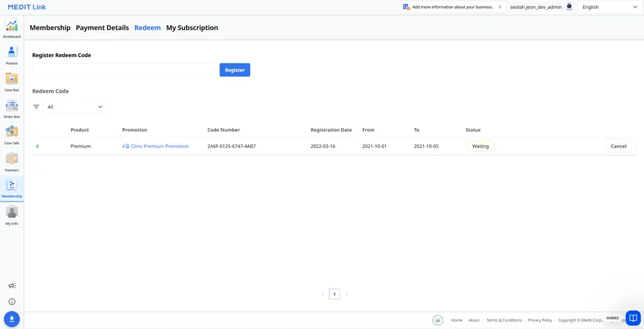
Task: Click the blue download icon button
Action: [12, 319]
